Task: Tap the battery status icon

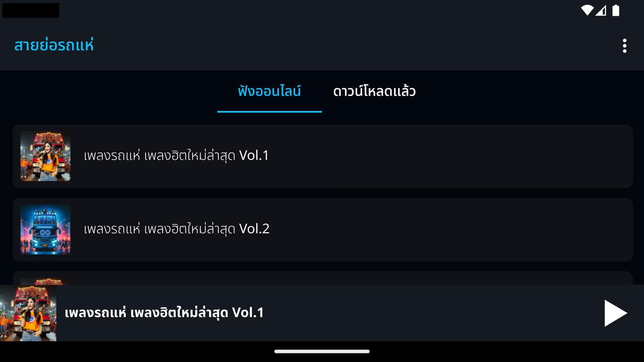Action: pyautogui.click(x=616, y=10)
